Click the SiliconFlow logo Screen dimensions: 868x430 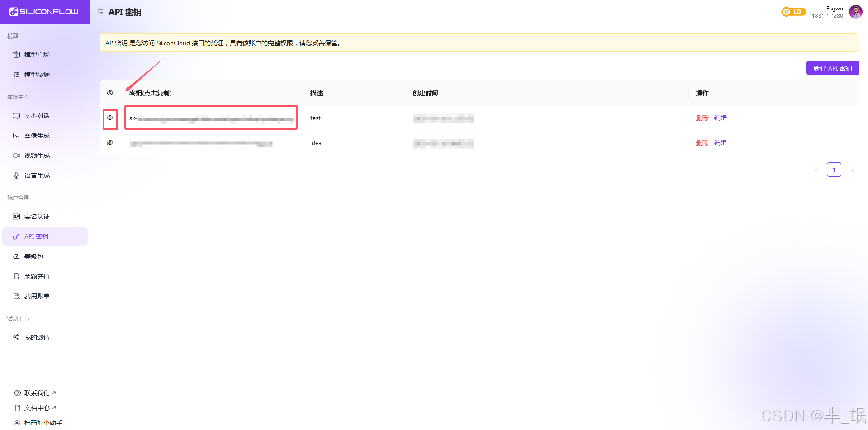pos(44,12)
